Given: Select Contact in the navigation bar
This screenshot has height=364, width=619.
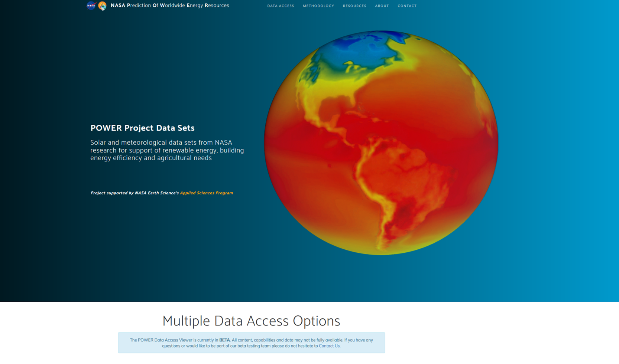Looking at the screenshot, I should pyautogui.click(x=407, y=6).
